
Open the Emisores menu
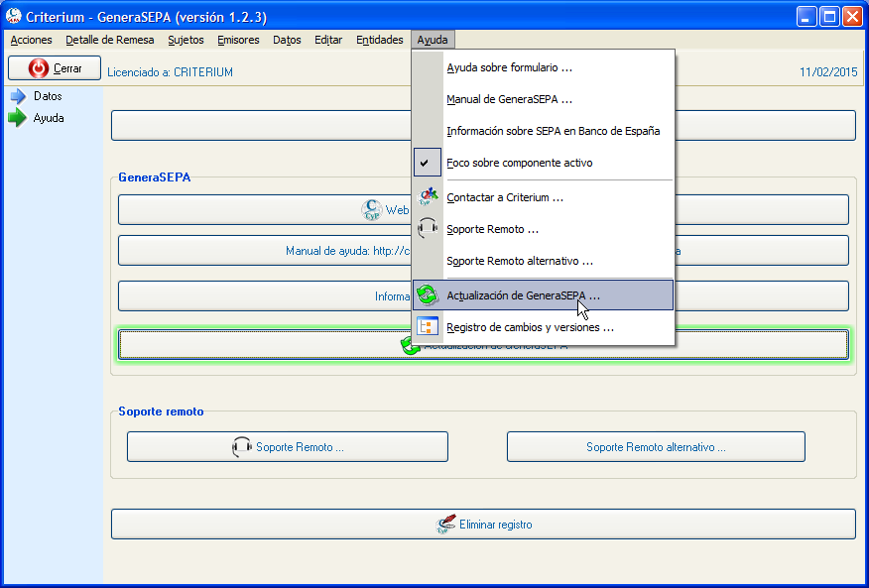click(238, 40)
